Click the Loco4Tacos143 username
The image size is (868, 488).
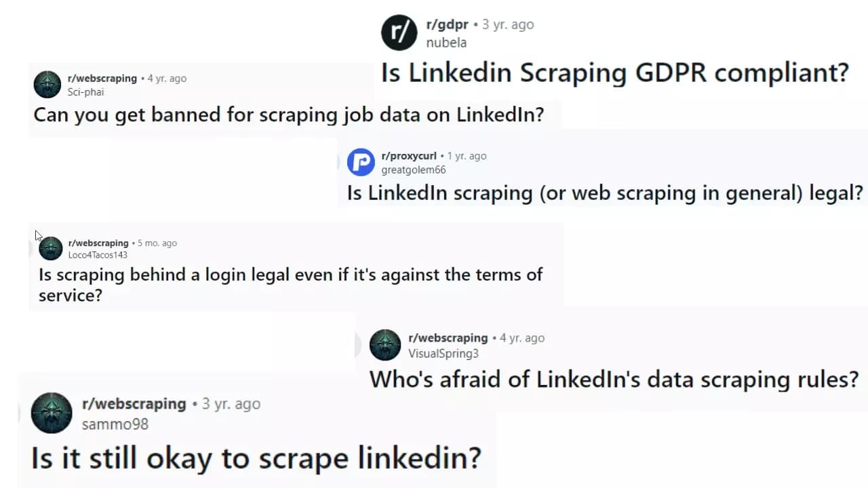coord(98,255)
